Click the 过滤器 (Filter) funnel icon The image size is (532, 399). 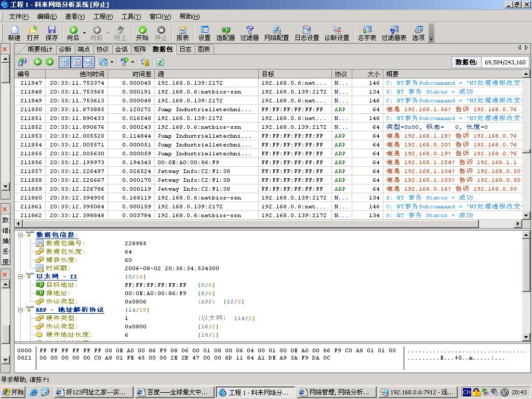pyautogui.click(x=249, y=33)
